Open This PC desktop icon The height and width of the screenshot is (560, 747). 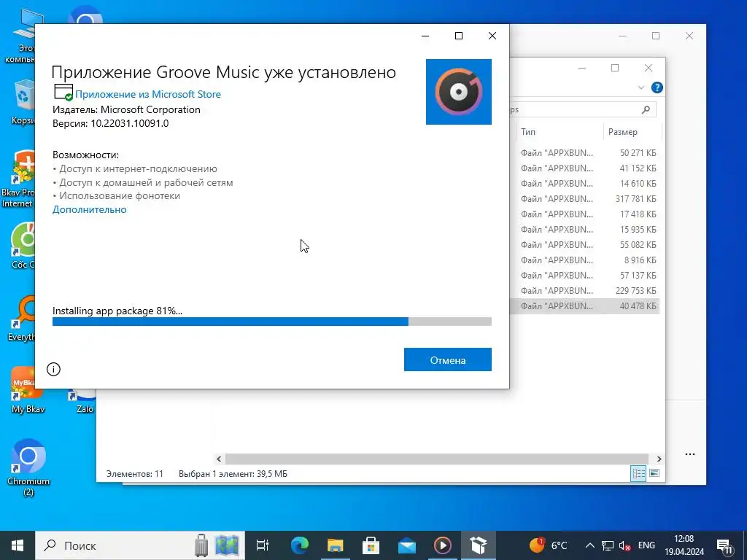coord(21,37)
